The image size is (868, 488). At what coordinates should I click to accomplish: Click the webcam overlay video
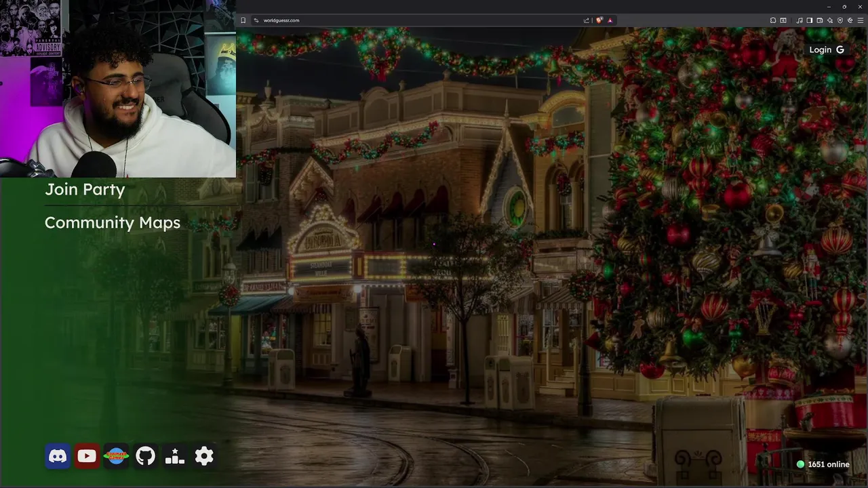point(118,89)
